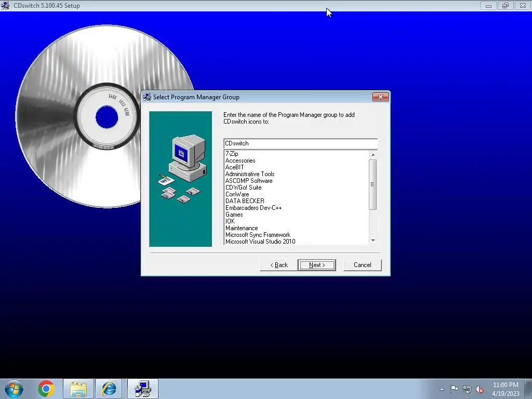Open Action Center flag icon

click(454, 389)
